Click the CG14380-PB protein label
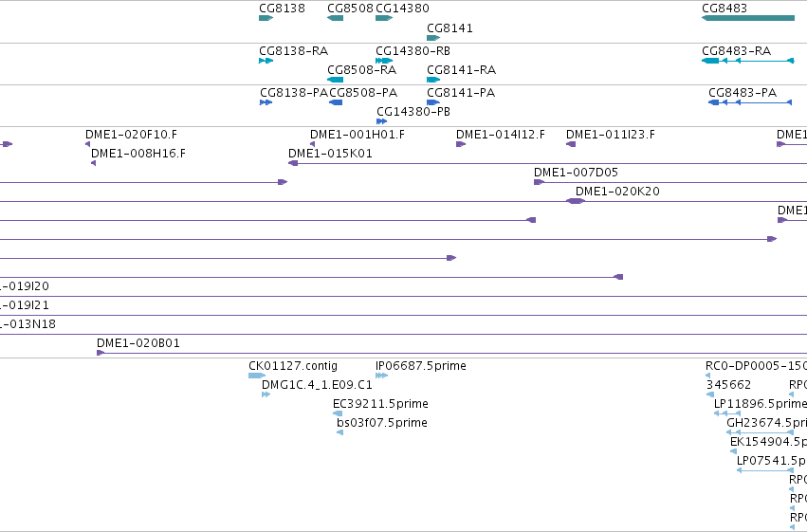 (413, 112)
